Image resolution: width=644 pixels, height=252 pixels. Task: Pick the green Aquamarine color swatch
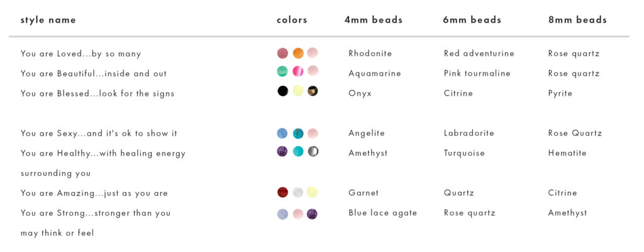(283, 71)
